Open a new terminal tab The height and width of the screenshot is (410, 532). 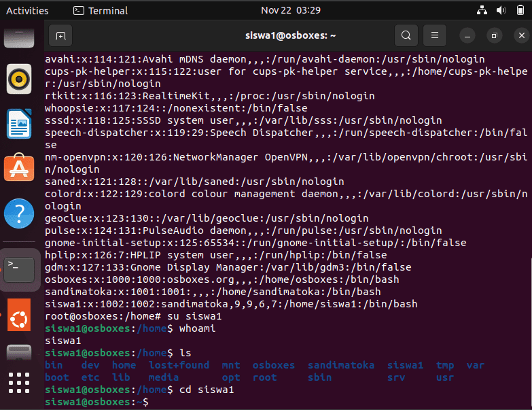coord(60,35)
